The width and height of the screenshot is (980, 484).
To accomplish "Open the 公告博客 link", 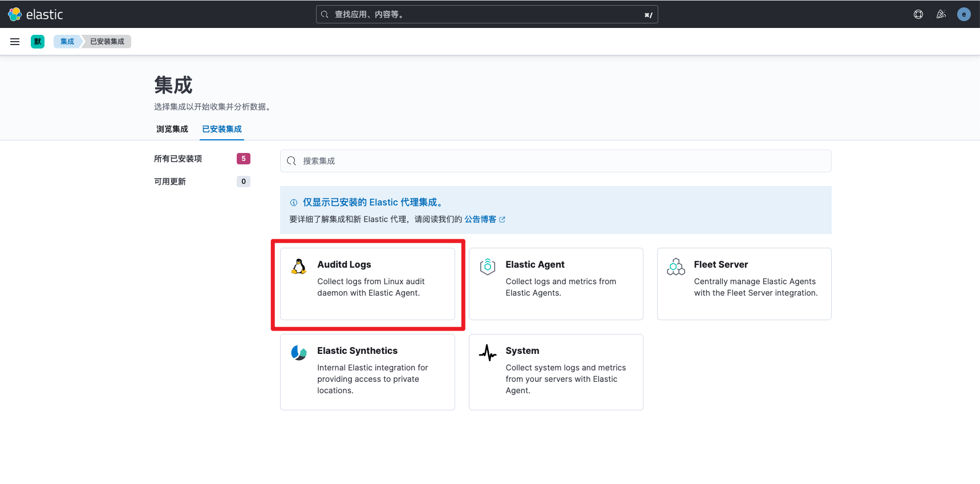I will pyautogui.click(x=480, y=219).
